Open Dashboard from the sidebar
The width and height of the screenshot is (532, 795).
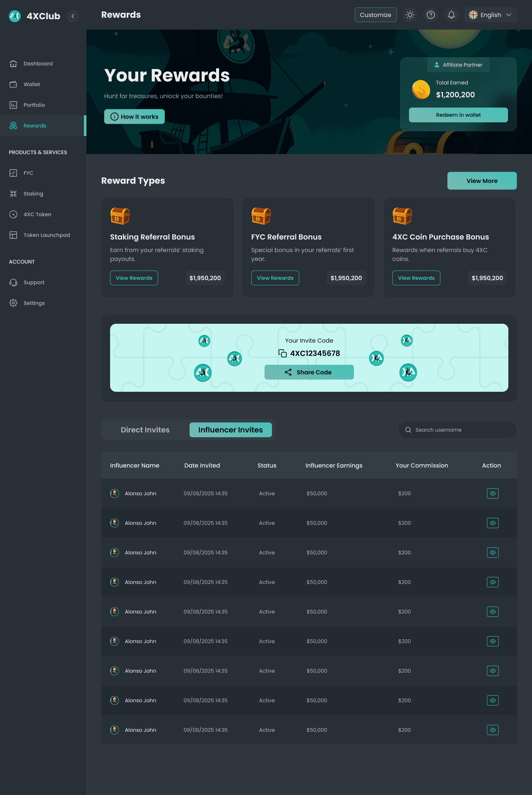tap(43, 64)
